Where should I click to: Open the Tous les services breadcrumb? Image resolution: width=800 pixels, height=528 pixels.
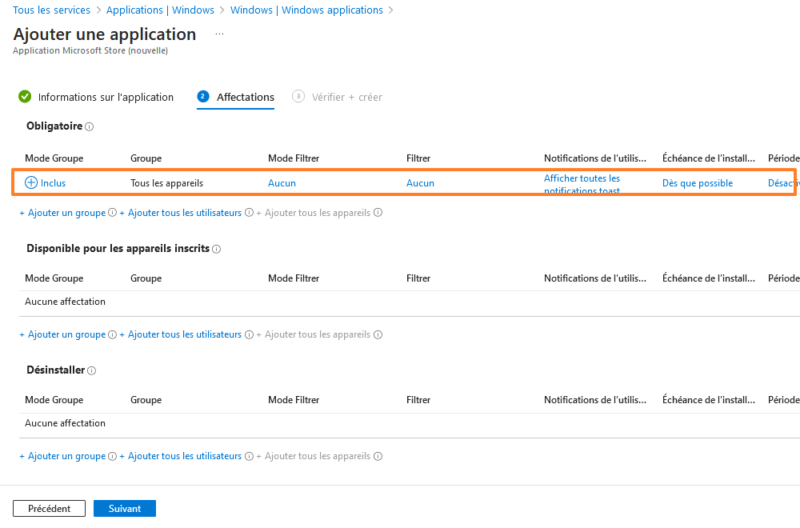pos(51,10)
